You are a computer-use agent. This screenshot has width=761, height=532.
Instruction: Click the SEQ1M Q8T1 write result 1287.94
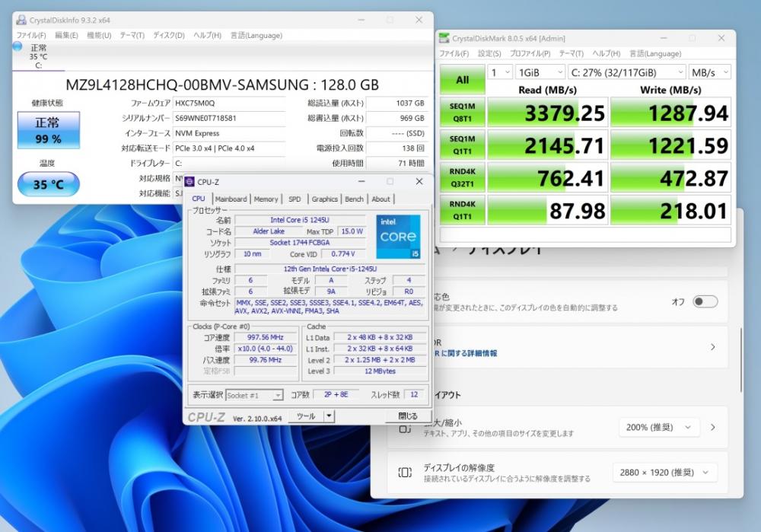670,113
